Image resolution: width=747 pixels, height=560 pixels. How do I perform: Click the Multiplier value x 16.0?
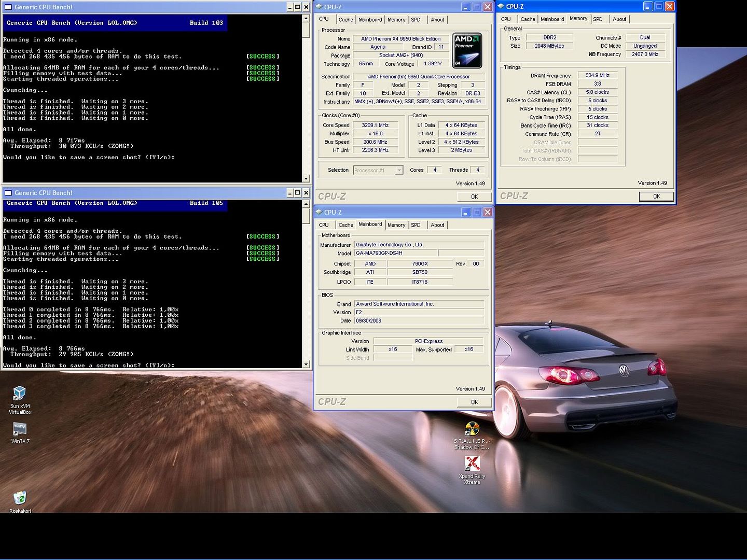[x=375, y=133]
